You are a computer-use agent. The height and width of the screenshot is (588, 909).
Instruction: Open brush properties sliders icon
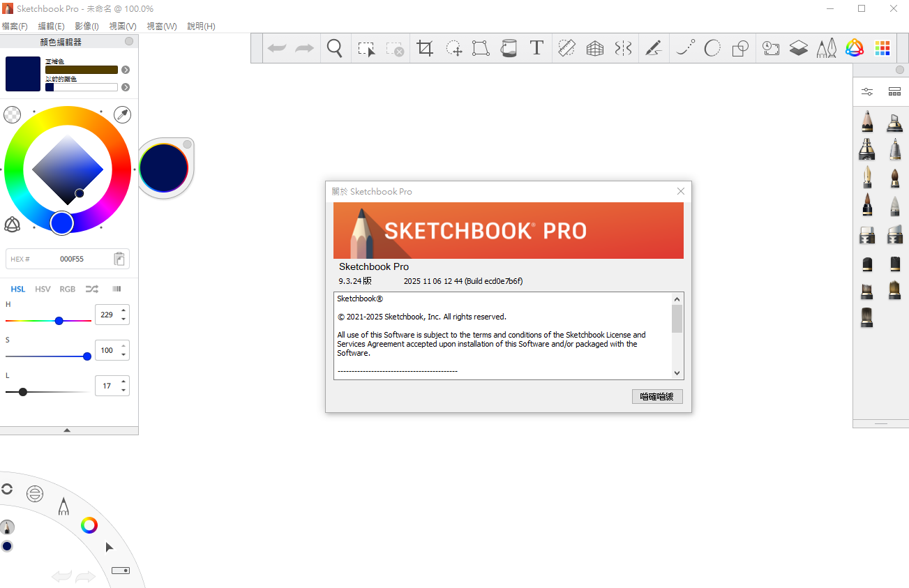point(867,91)
